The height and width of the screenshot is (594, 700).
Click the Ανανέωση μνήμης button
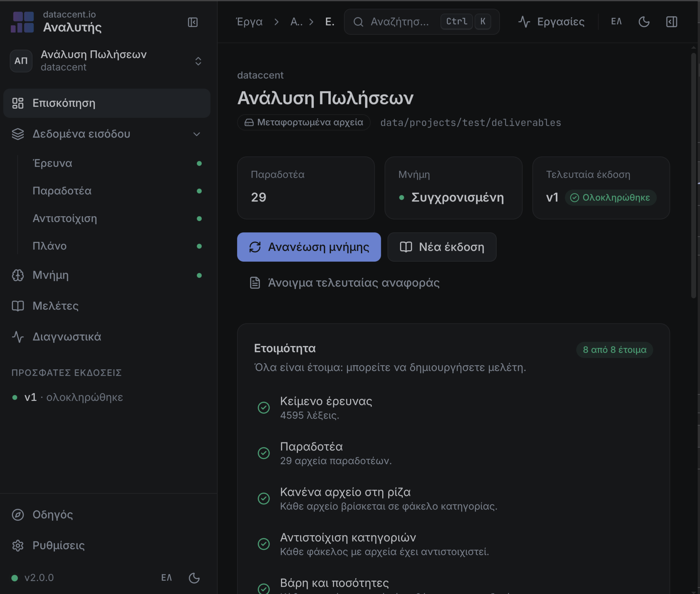click(309, 247)
